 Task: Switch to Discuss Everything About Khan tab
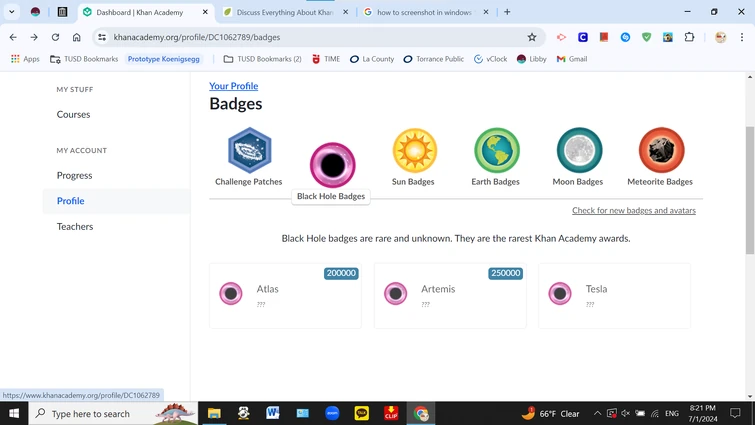285,12
